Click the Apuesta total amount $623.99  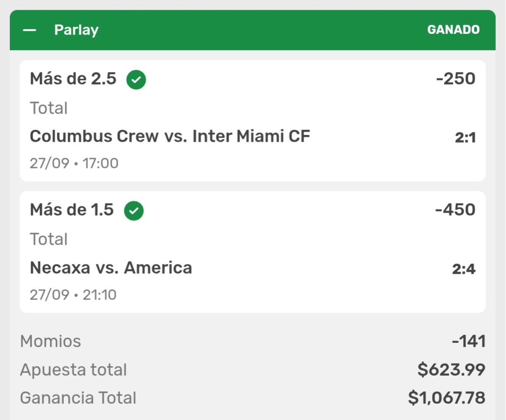(x=452, y=370)
